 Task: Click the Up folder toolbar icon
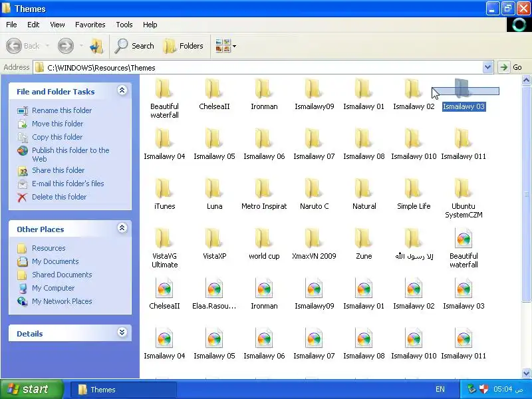[x=96, y=46]
